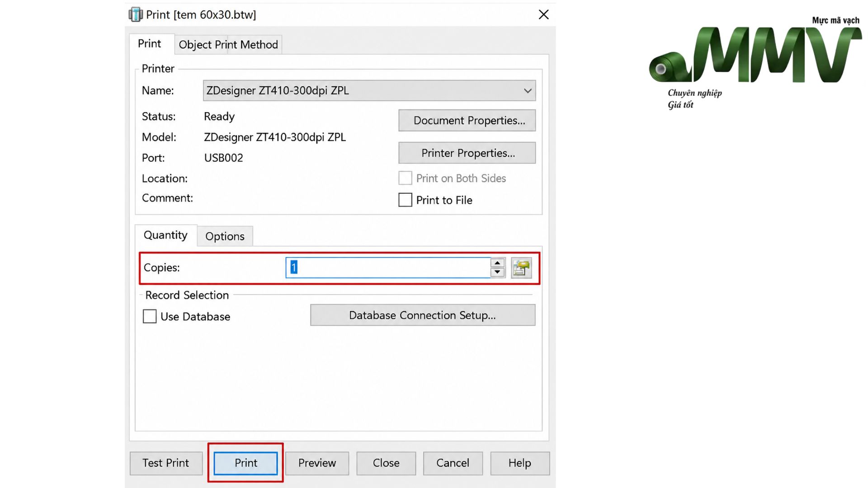Toggle the Print on Both Sides checkbox

405,178
